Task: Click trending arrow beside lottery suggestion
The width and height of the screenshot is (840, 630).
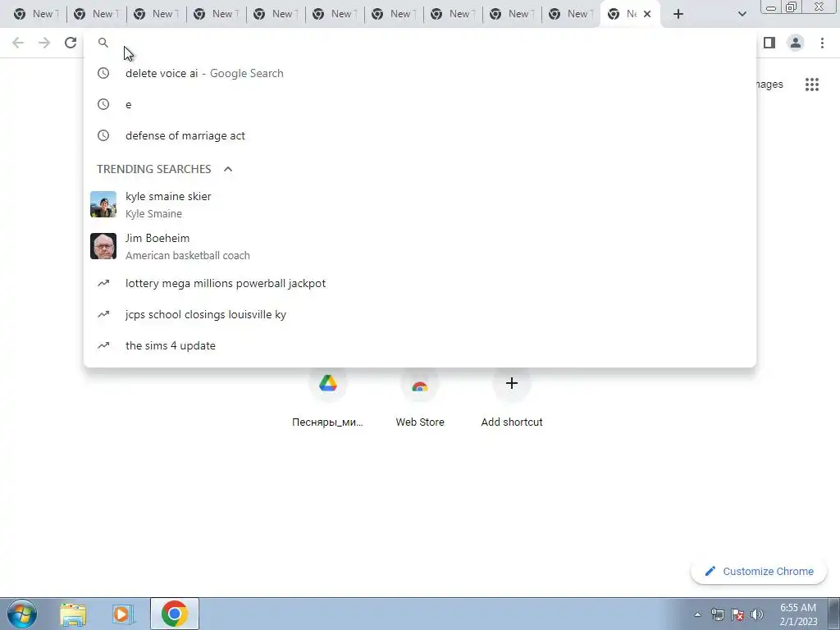Action: tap(103, 283)
